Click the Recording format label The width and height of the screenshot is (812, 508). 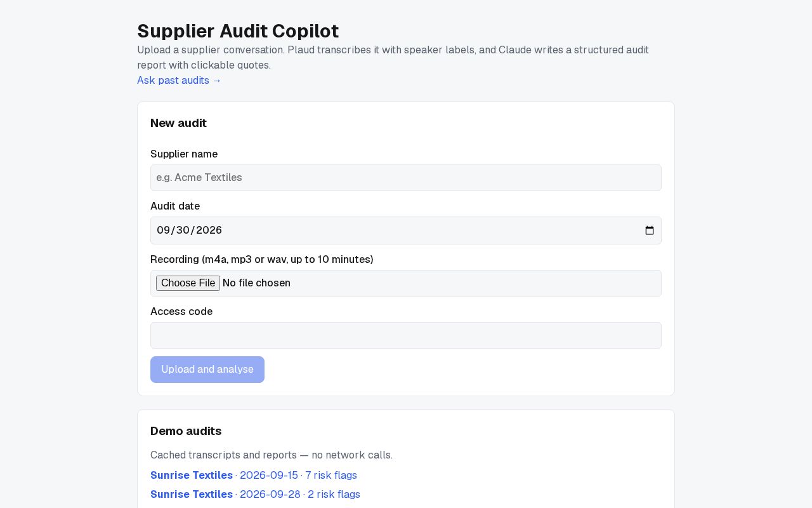coord(262,260)
